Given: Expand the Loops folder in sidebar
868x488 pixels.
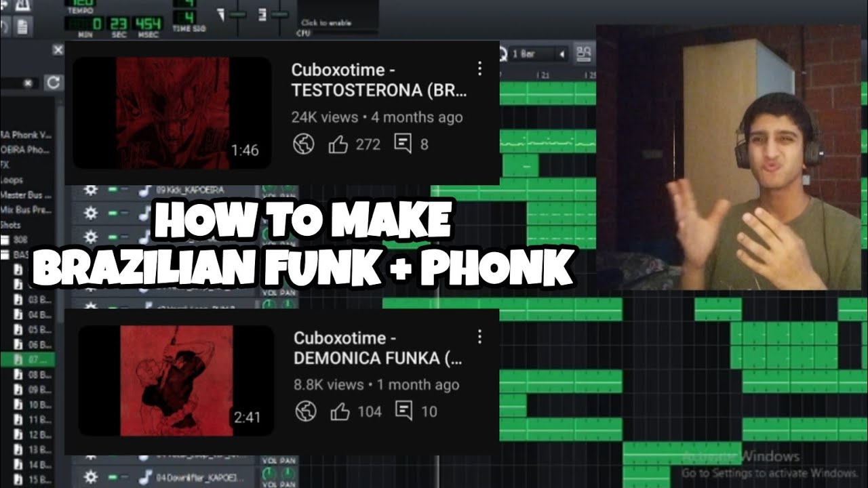Looking at the screenshot, I should coord(12,180).
